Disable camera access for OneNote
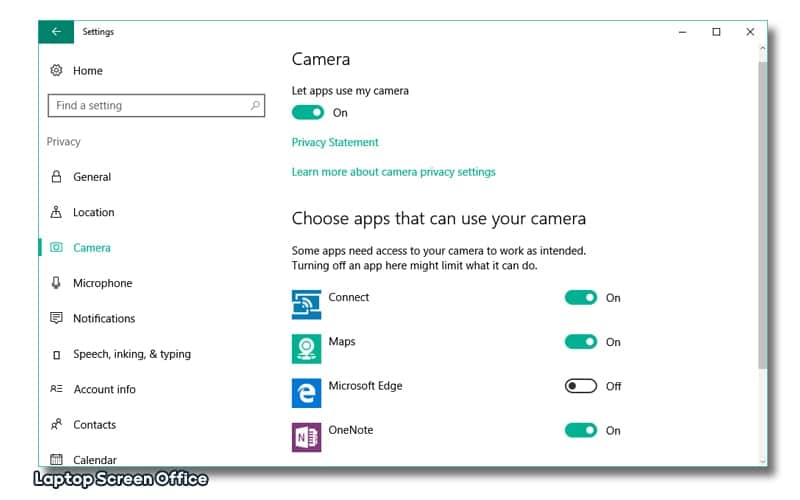This screenshot has width=800, height=500. (581, 431)
